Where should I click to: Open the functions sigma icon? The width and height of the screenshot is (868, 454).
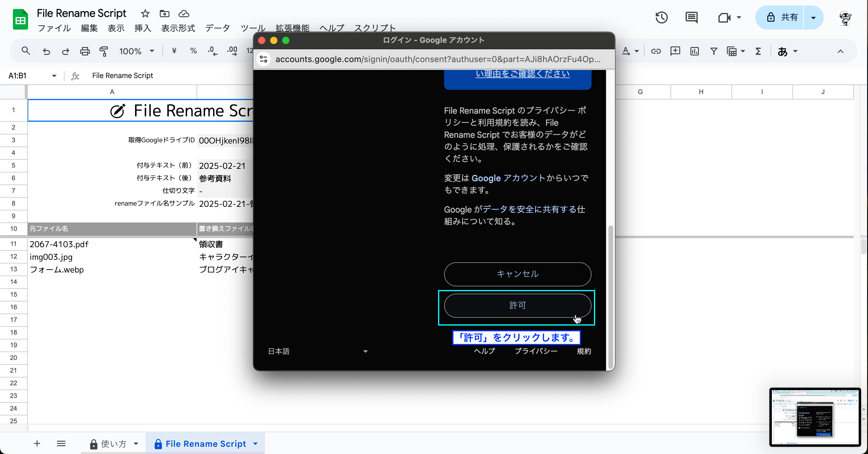tap(758, 51)
